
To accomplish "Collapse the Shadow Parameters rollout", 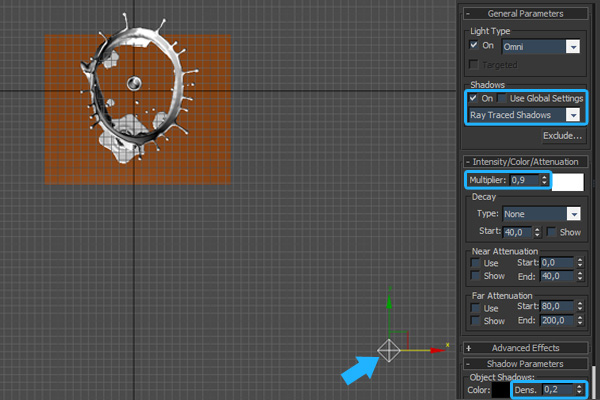I will pos(524,363).
